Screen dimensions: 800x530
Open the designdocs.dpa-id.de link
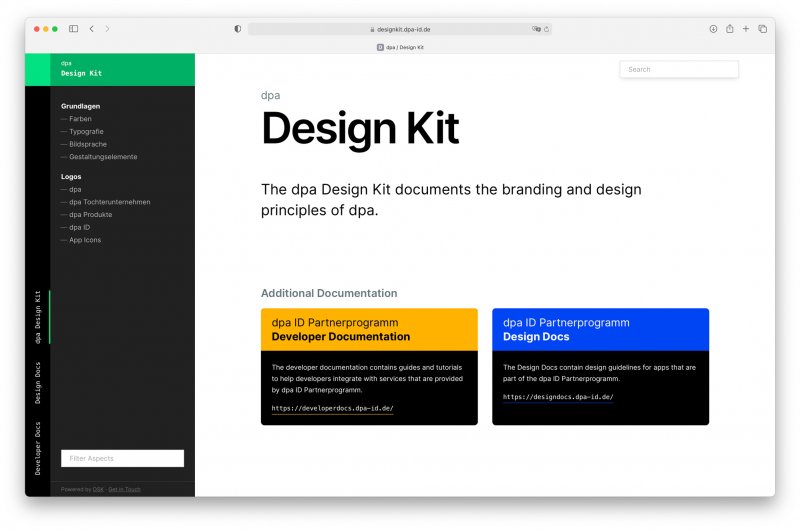[558, 397]
